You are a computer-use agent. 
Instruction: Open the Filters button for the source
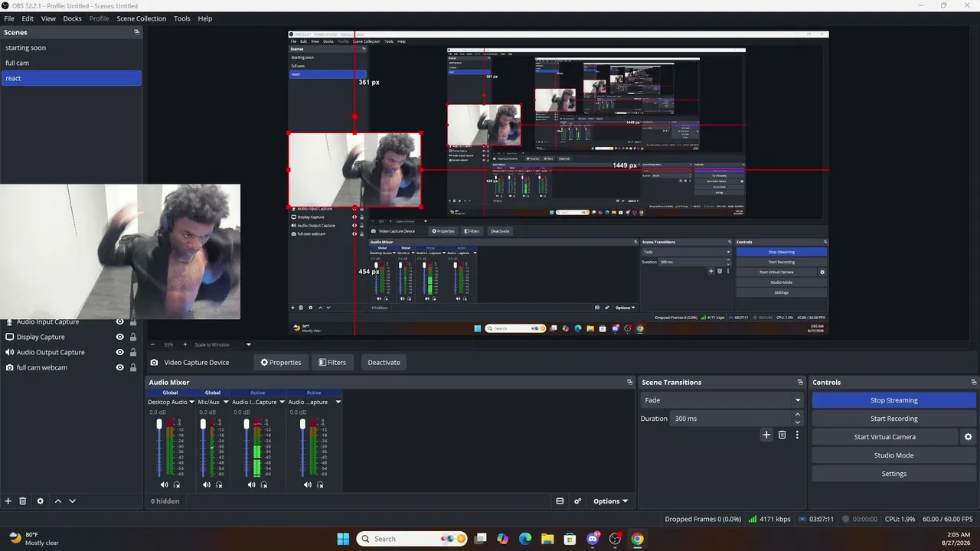(x=332, y=362)
